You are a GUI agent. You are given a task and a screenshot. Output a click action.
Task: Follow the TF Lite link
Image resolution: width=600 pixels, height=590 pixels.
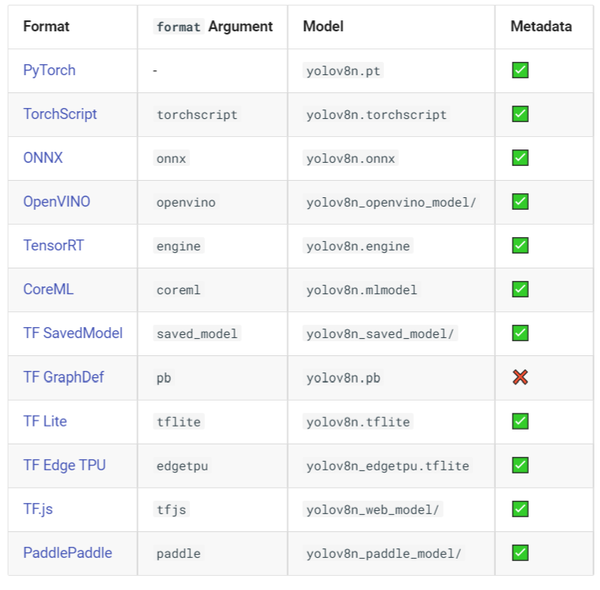[45, 421]
